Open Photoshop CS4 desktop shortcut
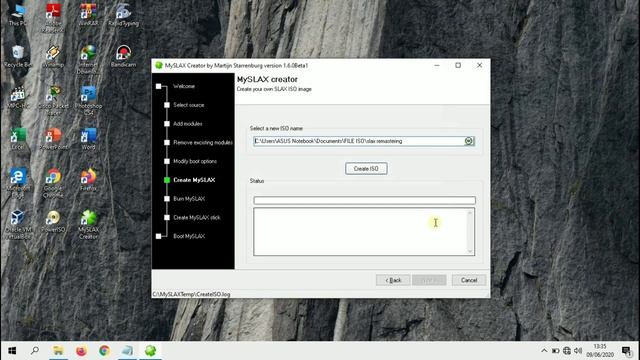The height and width of the screenshot is (360, 640). point(88,100)
